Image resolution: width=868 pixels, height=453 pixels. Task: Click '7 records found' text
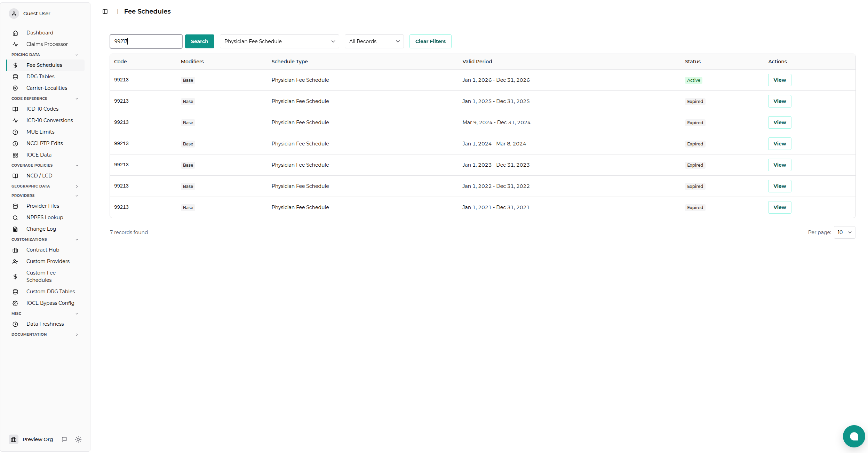point(129,232)
